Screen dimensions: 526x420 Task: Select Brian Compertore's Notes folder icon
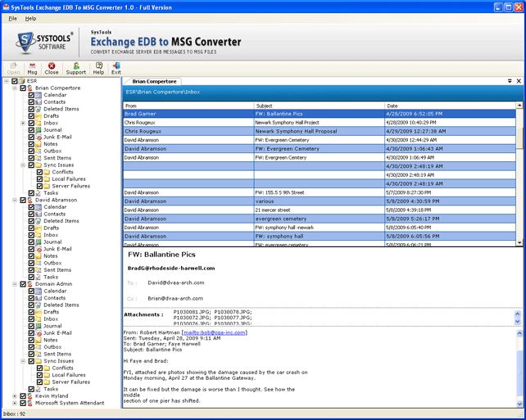click(39, 144)
